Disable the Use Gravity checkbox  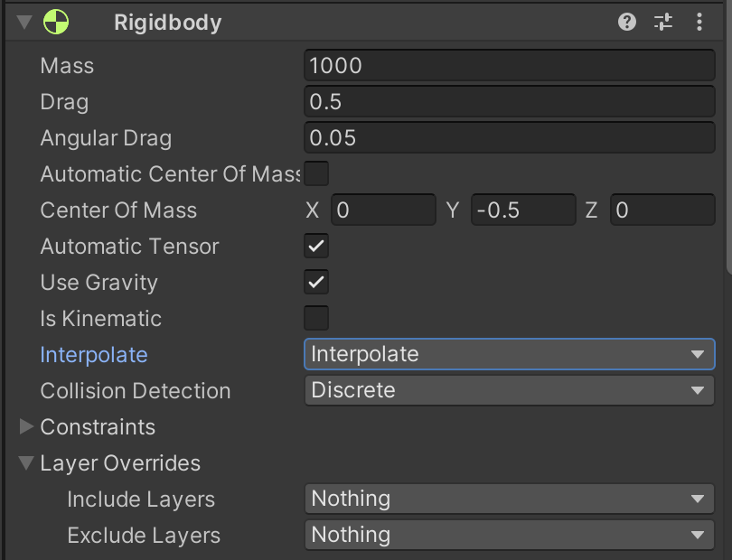(x=316, y=282)
